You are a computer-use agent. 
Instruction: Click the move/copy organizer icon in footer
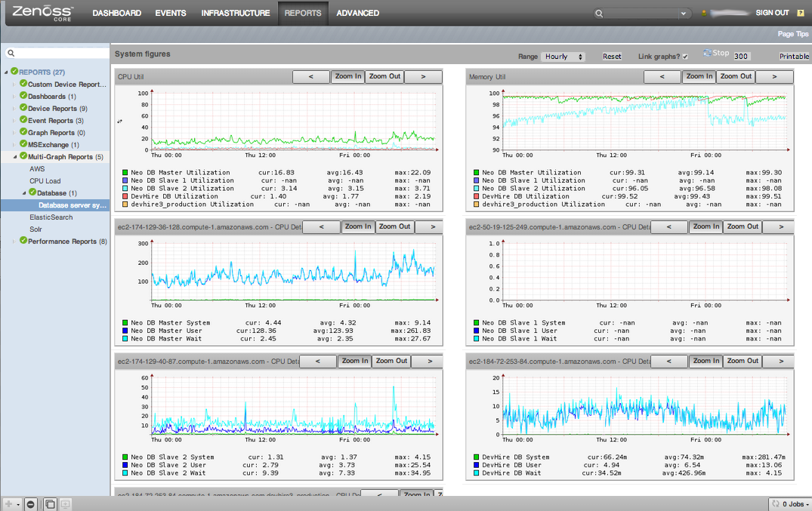51,504
